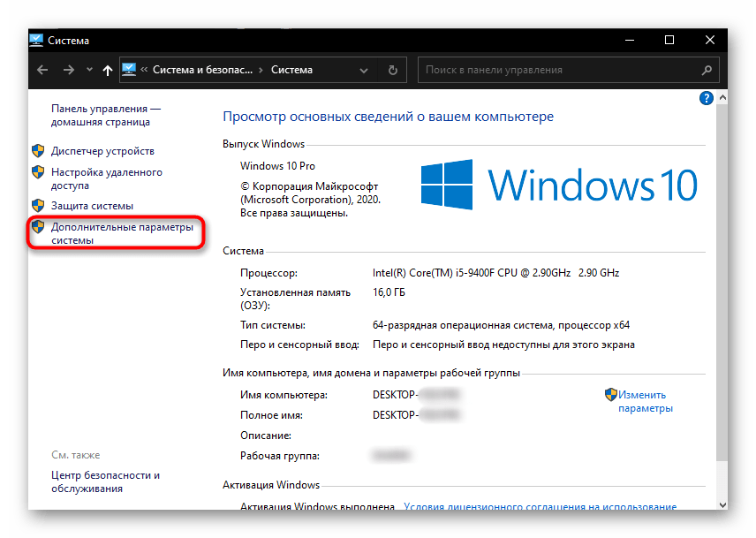Click the 16,0 ГБ memory value
Image resolution: width=756 pixels, height=538 pixels.
click(389, 292)
